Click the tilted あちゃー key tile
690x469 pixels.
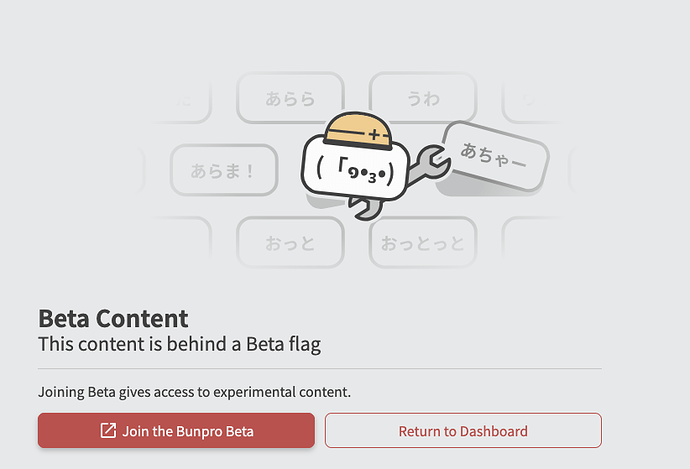pyautogui.click(x=495, y=156)
